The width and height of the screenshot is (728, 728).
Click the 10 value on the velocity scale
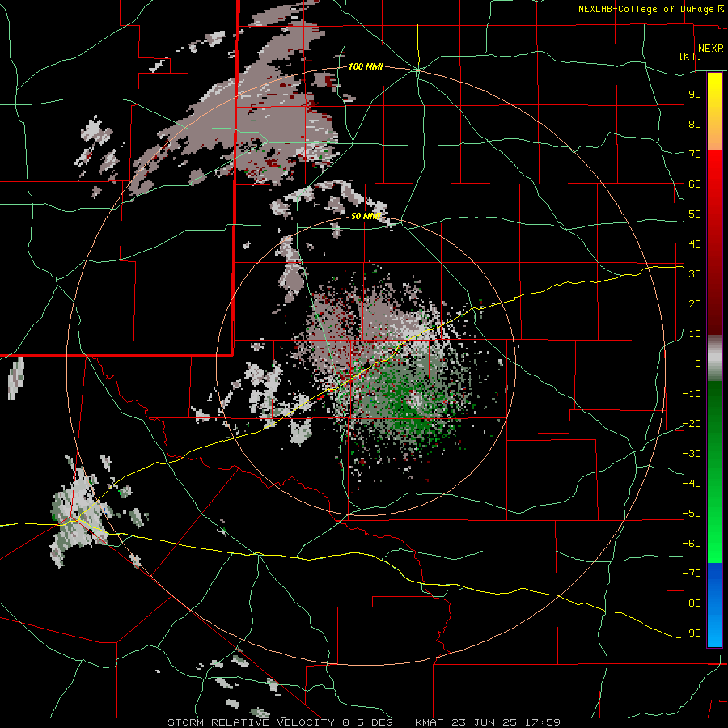695,334
